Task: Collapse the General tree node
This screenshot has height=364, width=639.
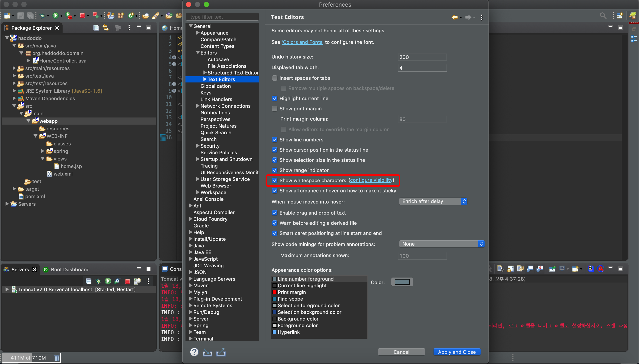Action: coord(191,26)
